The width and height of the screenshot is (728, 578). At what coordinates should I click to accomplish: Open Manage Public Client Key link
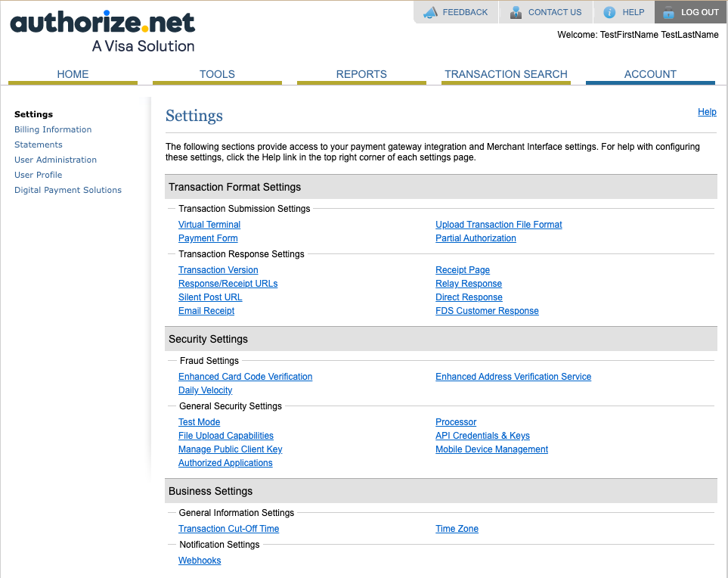tap(231, 449)
